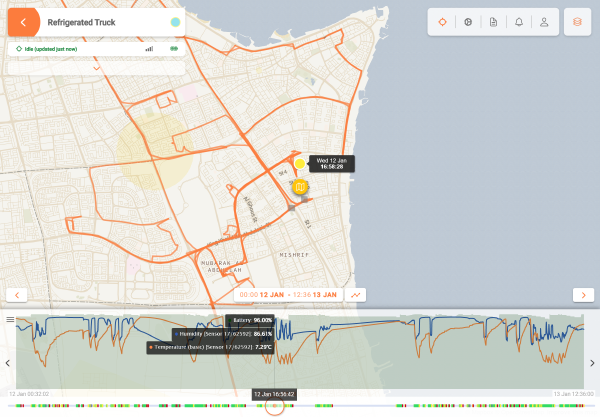The image size is (600, 417).
Task: Open the user account icon
Action: pyautogui.click(x=544, y=22)
